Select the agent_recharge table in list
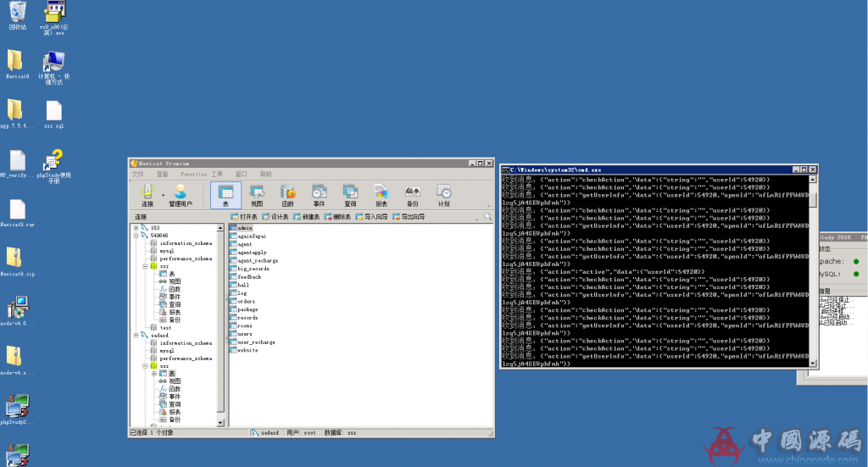 click(254, 260)
